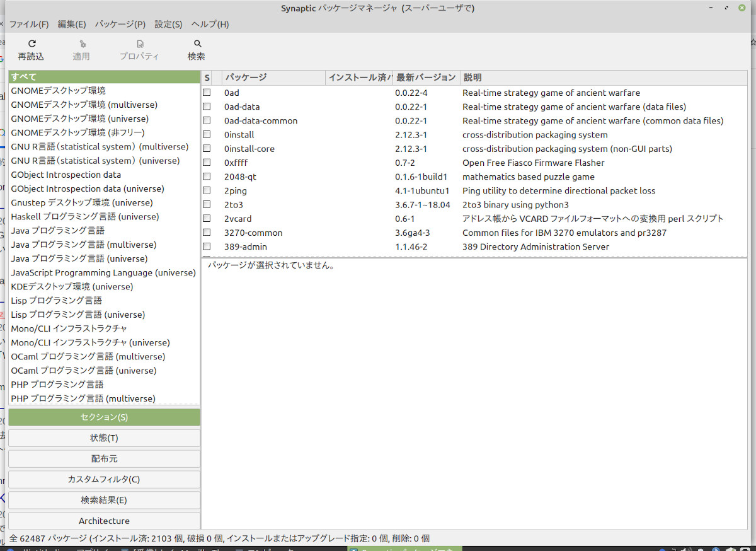Click the 適用 apply toolbar icon
Screen dimensions: 756x551
(82, 44)
